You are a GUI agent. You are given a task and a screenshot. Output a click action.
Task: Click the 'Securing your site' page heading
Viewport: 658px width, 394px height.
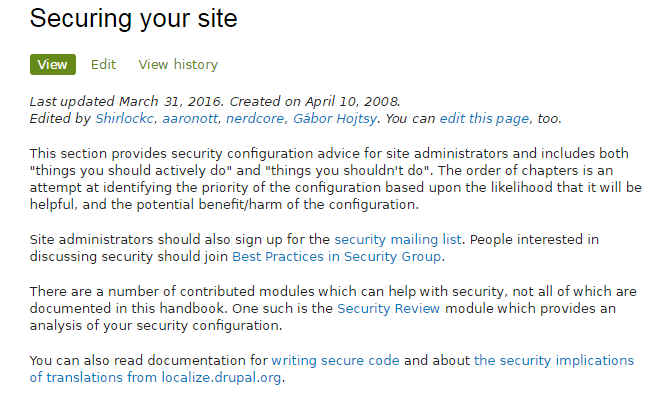134,18
